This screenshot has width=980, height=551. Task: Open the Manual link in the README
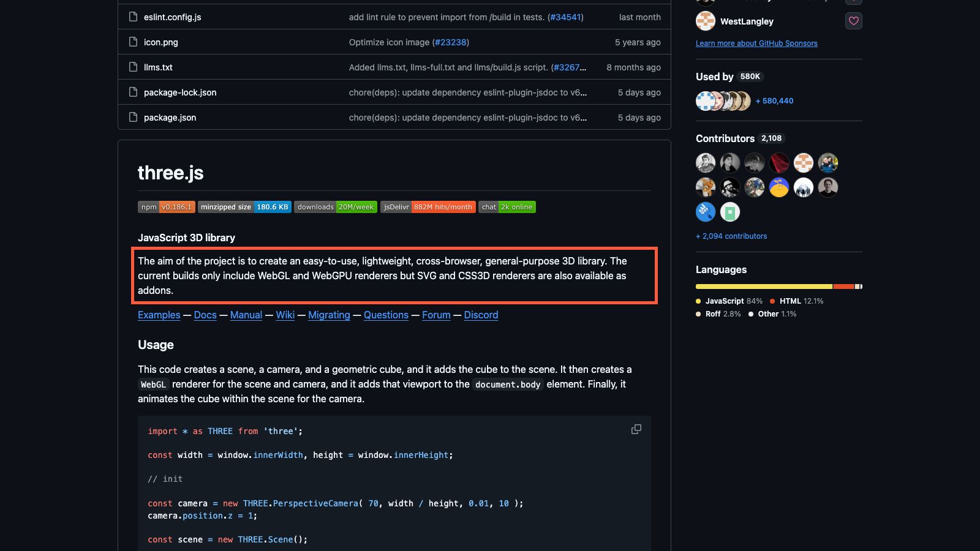[x=246, y=315]
